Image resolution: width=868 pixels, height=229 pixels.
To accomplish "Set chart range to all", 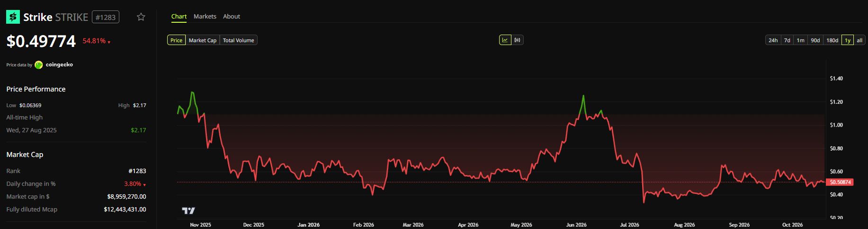I will point(859,40).
